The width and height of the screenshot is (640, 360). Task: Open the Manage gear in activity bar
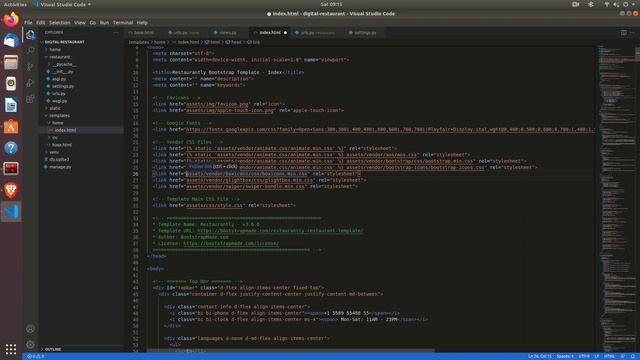click(30, 345)
